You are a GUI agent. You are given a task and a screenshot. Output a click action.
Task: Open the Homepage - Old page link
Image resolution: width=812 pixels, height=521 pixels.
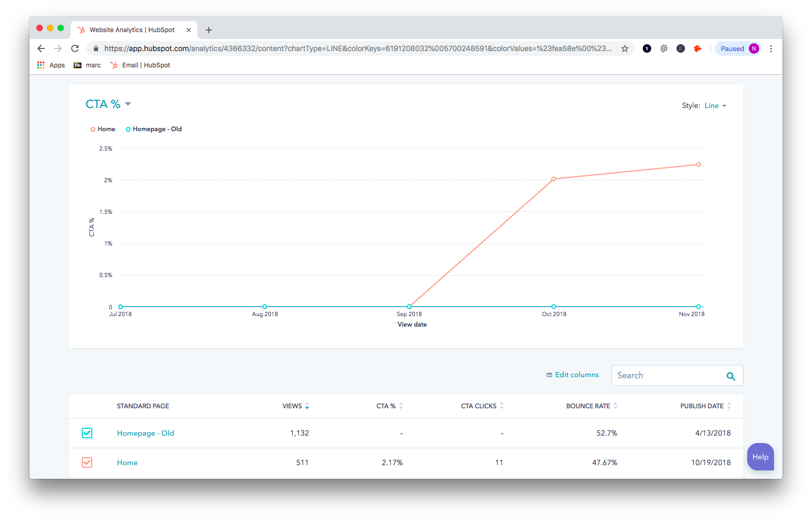pyautogui.click(x=146, y=433)
